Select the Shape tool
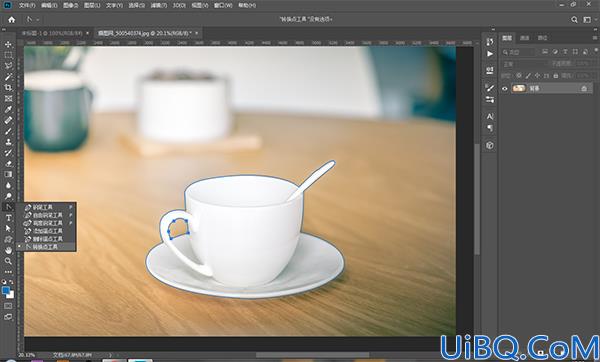The height and width of the screenshot is (362, 600). coord(8,240)
